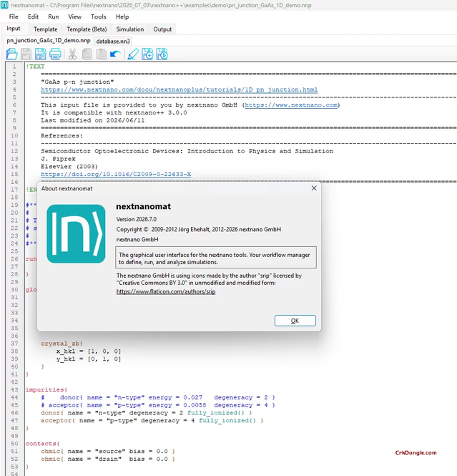This screenshot has height=476, width=457.
Task: Click the 'J. Piprek' author line
Action: 58,159
